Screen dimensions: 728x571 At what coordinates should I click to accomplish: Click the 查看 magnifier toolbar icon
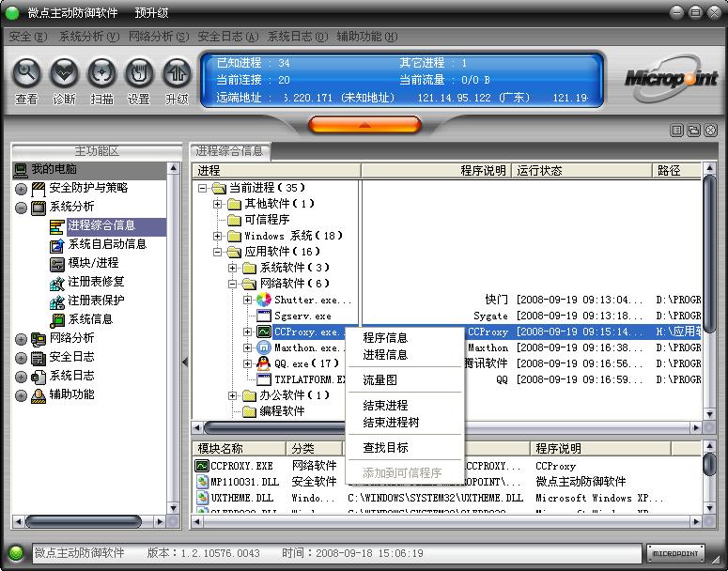click(x=27, y=73)
